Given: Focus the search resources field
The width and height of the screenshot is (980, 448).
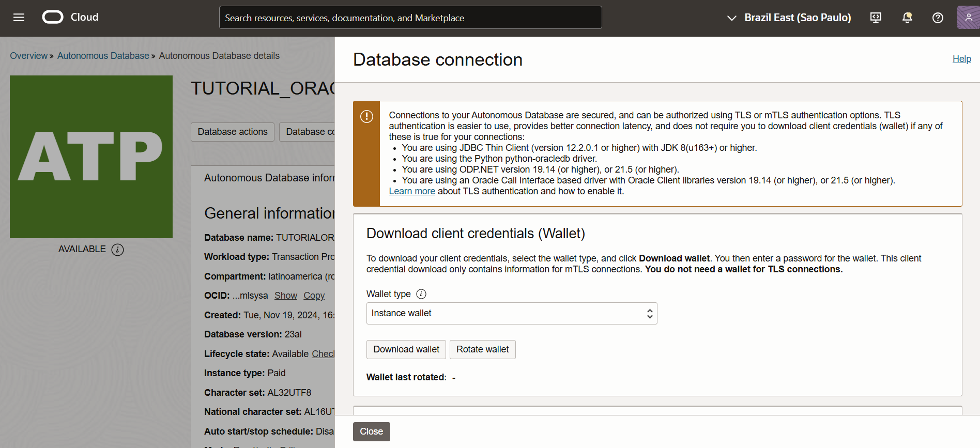Looking at the screenshot, I should pyautogui.click(x=410, y=18).
